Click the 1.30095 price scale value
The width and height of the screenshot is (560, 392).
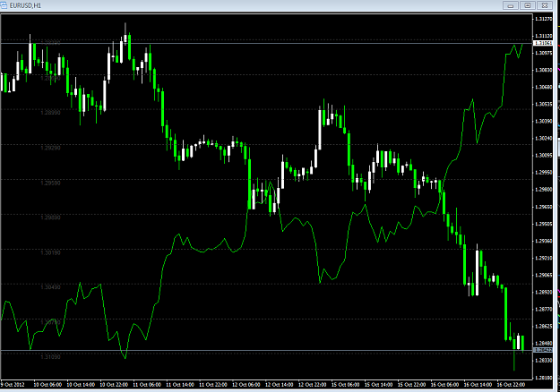click(x=543, y=156)
